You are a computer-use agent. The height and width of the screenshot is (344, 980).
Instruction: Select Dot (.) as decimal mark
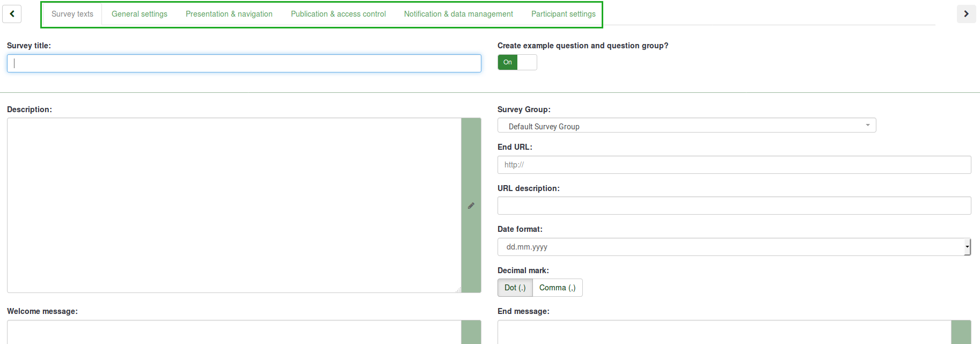[515, 288]
